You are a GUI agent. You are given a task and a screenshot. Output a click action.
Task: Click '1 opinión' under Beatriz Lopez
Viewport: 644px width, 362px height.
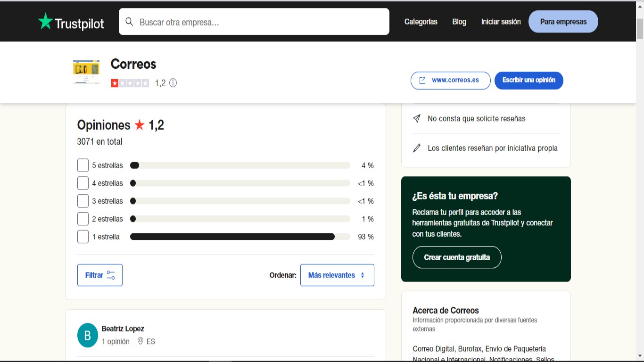116,341
